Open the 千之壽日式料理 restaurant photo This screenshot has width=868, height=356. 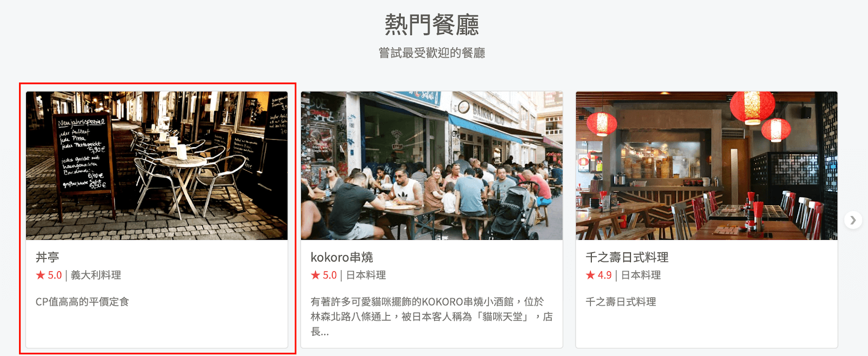point(706,166)
